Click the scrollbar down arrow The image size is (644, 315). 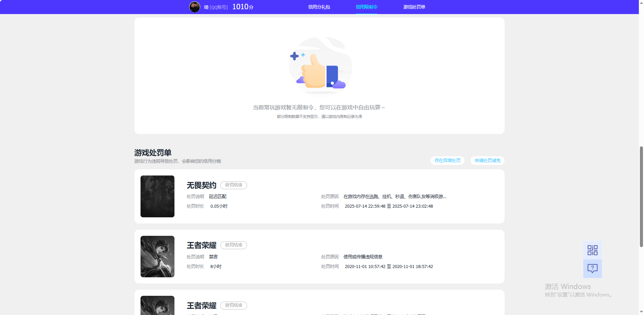coord(641,312)
